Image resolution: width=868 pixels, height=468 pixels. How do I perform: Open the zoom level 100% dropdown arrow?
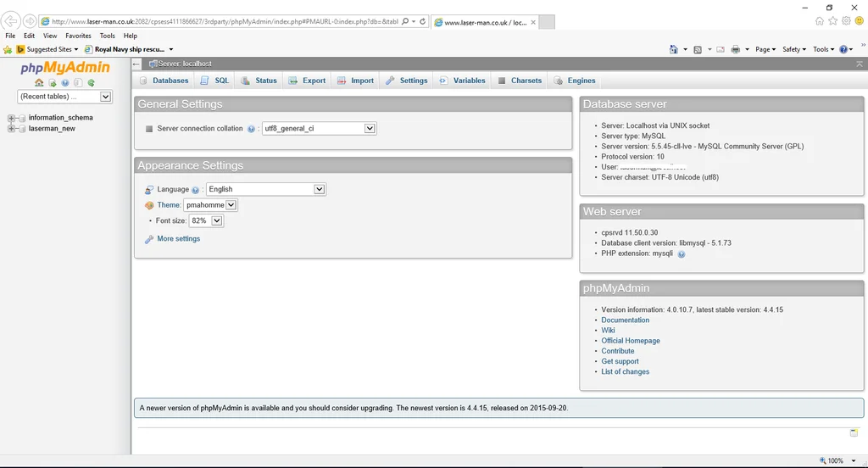(854, 461)
